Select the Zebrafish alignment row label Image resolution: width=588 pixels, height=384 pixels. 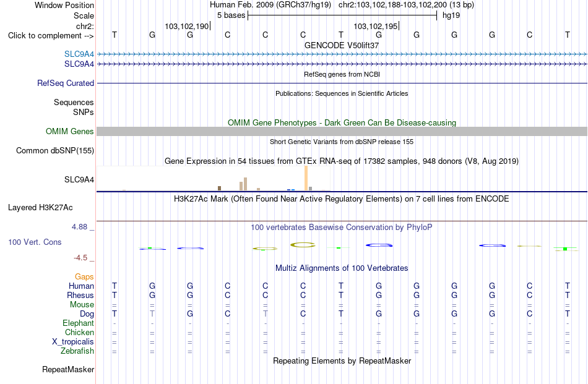click(x=77, y=351)
